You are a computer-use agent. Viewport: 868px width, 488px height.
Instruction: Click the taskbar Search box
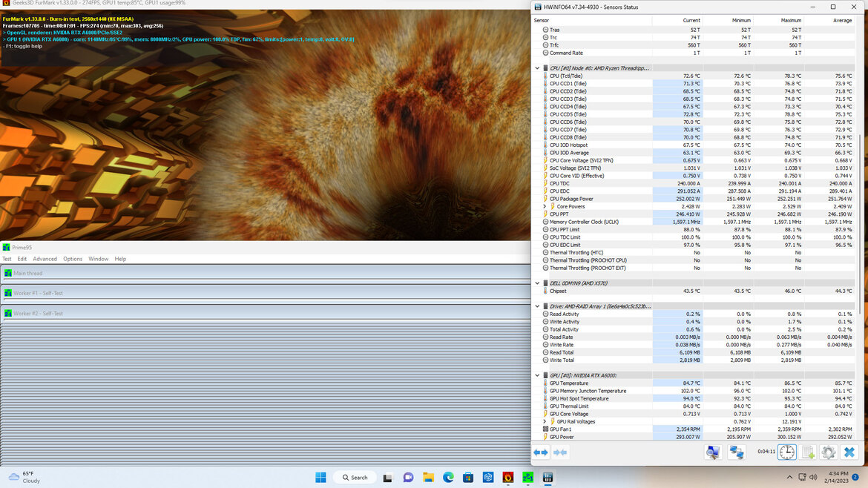pos(355,478)
